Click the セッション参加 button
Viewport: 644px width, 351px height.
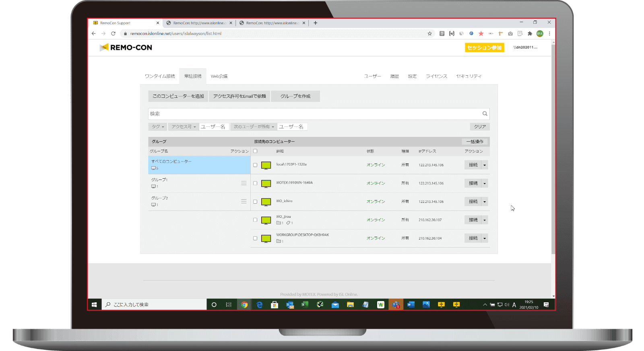click(x=485, y=47)
